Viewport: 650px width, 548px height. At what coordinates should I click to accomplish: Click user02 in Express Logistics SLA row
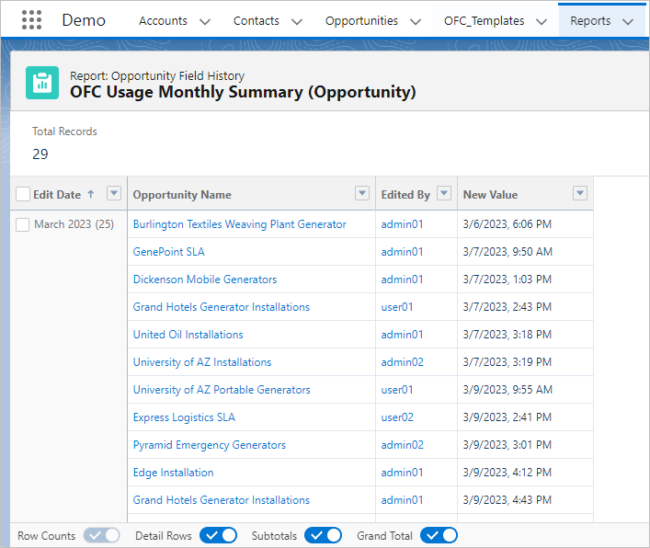point(397,417)
